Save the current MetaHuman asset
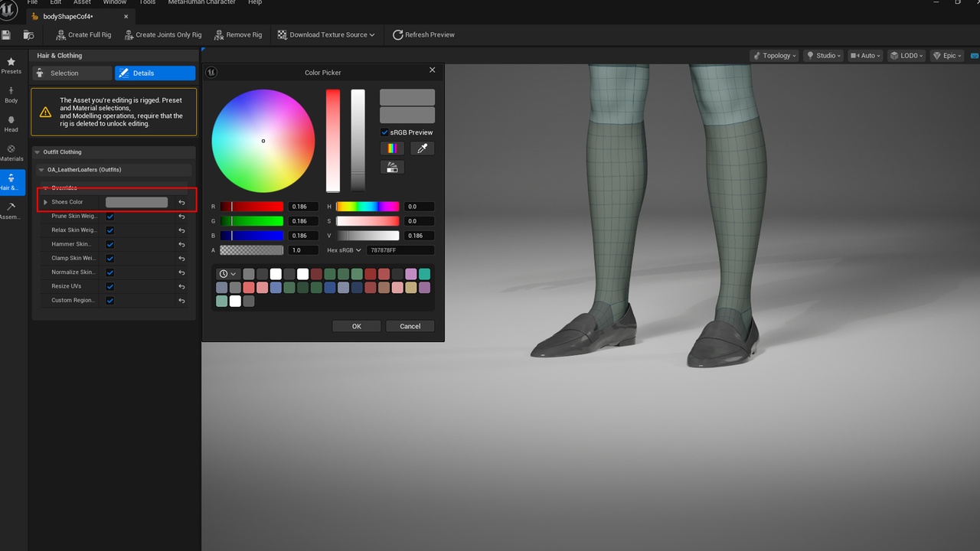Image resolution: width=980 pixels, height=551 pixels. pos(6,34)
